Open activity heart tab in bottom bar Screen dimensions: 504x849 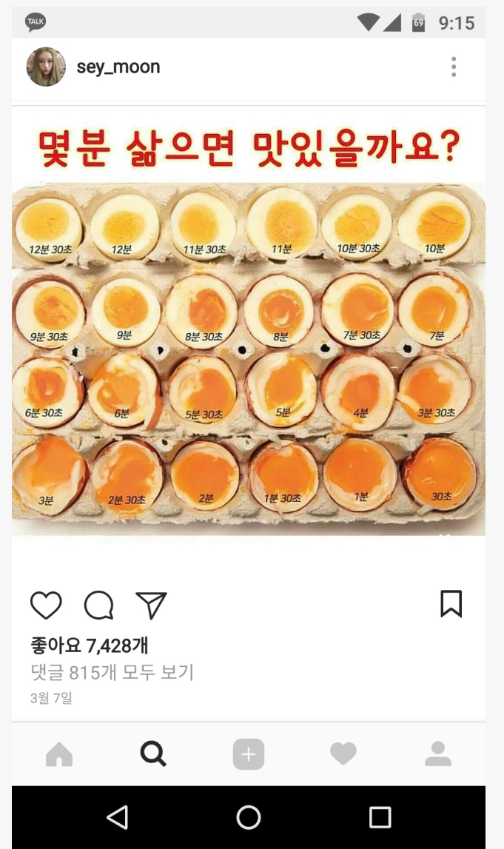click(x=343, y=754)
